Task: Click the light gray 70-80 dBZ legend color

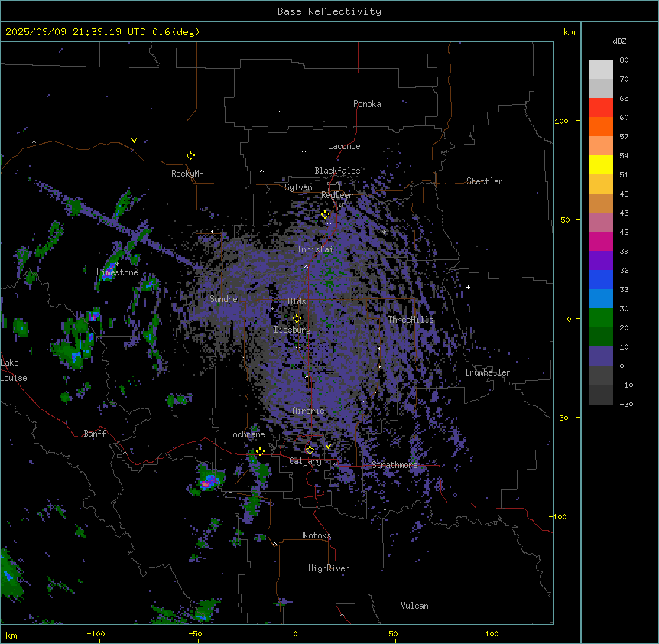Action: 601,70
